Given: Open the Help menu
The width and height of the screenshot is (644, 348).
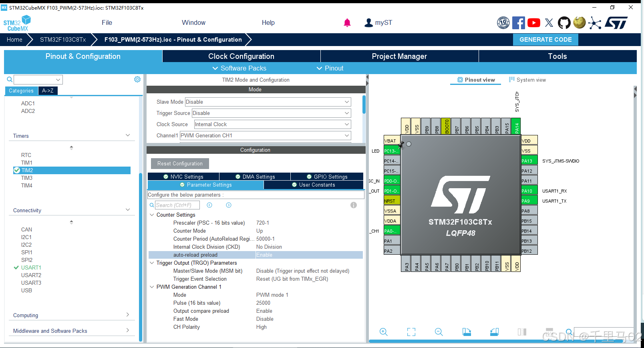Looking at the screenshot, I should pyautogui.click(x=268, y=23).
